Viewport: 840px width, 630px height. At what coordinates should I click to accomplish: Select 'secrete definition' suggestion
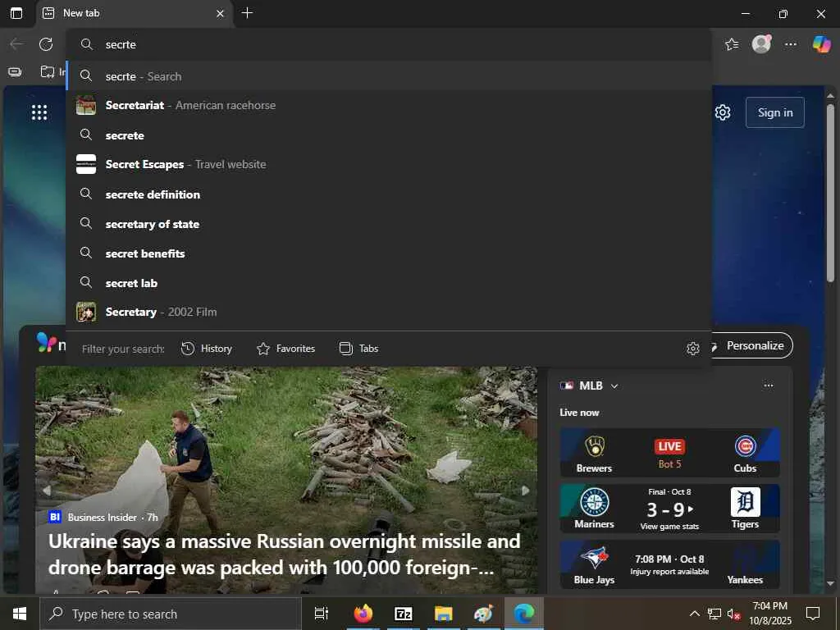click(389, 194)
